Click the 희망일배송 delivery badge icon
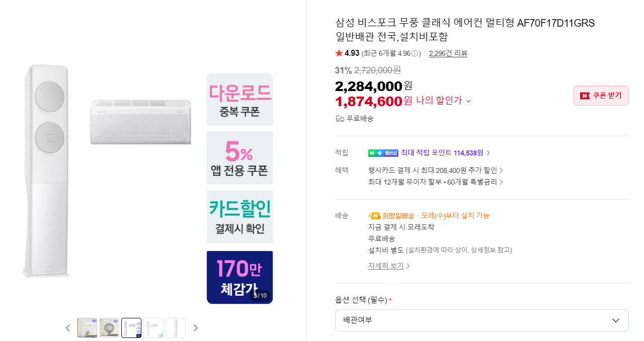The width and height of the screenshot is (644, 341). [x=375, y=216]
